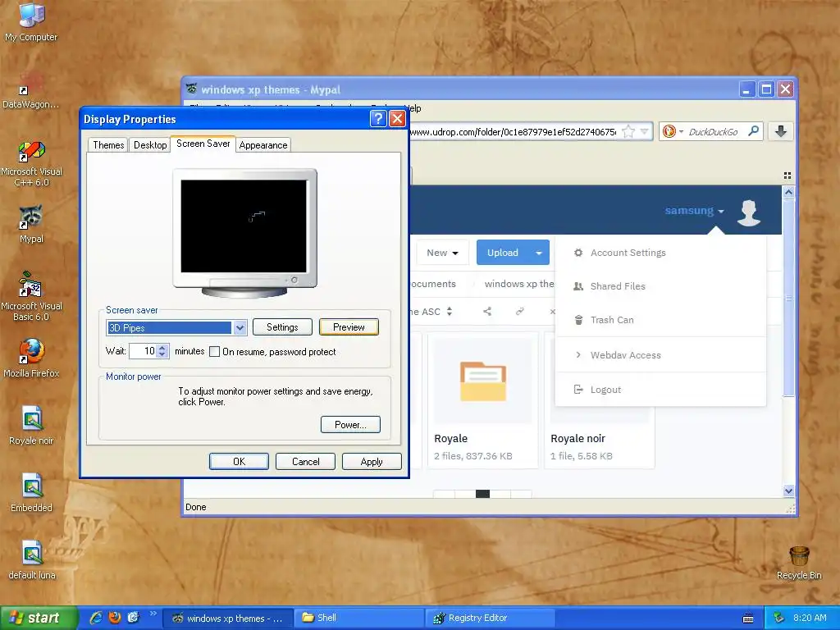Switch to the Desktop tab

pos(150,145)
